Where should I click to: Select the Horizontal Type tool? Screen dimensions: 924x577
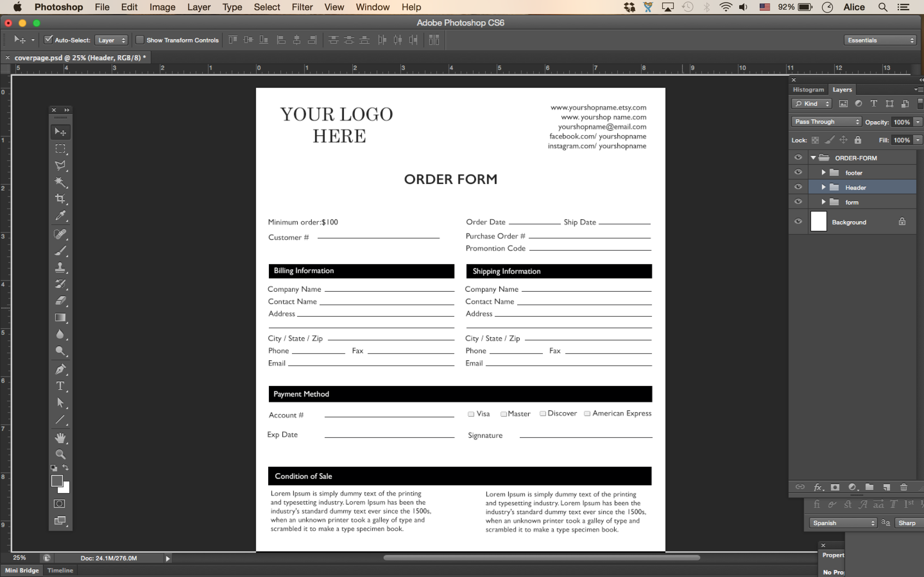(x=60, y=386)
